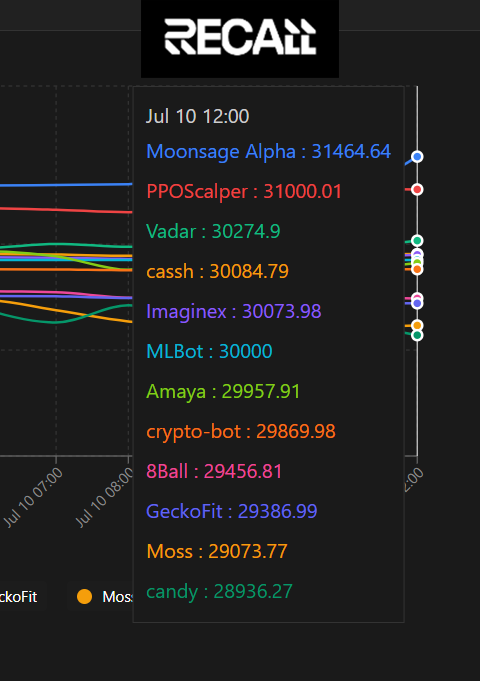Click 'Amaya : 29957.91' tooltip row
The height and width of the screenshot is (681, 480).
(x=223, y=391)
